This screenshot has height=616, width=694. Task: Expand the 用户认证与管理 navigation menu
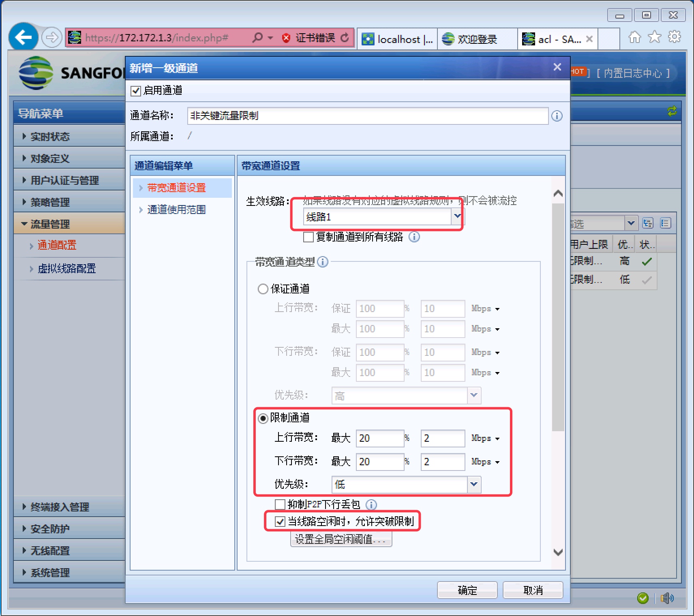pyautogui.click(x=69, y=180)
